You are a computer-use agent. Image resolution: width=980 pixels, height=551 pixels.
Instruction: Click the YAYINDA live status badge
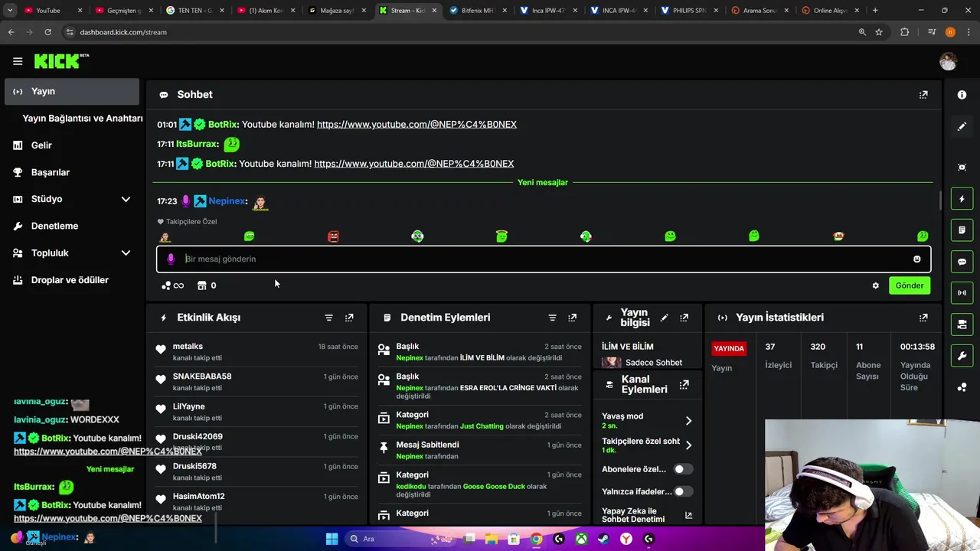[x=729, y=348]
